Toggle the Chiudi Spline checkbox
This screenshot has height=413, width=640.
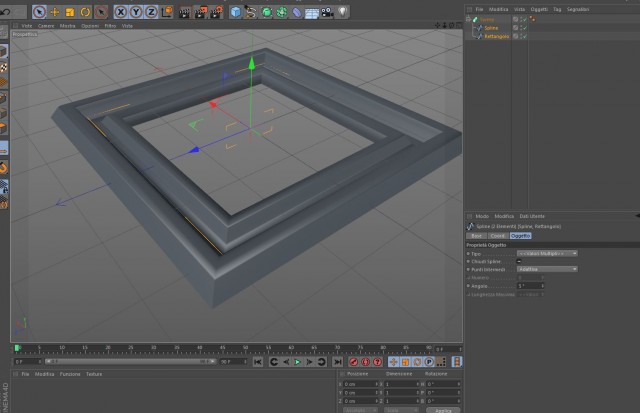click(519, 261)
